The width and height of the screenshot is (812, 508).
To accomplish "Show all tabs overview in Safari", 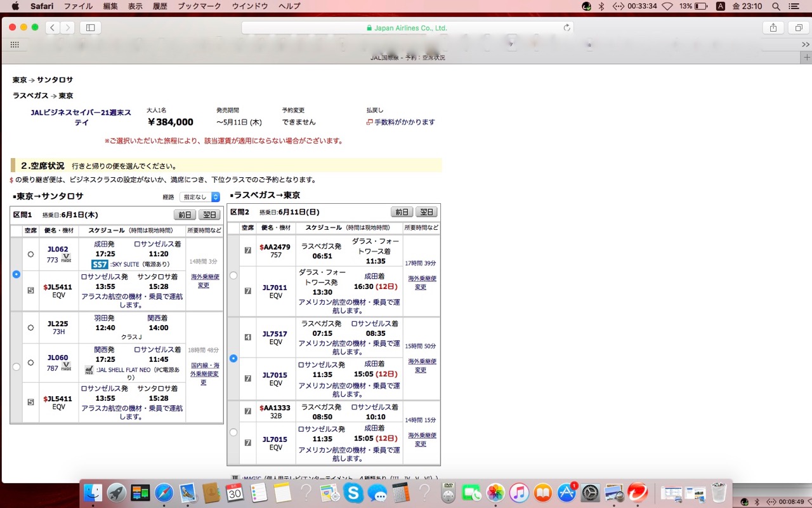I will [x=798, y=27].
